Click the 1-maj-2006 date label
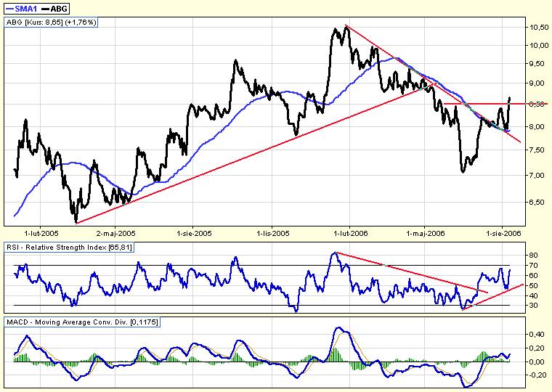Viewport: 552px width, 392px height. click(x=426, y=233)
